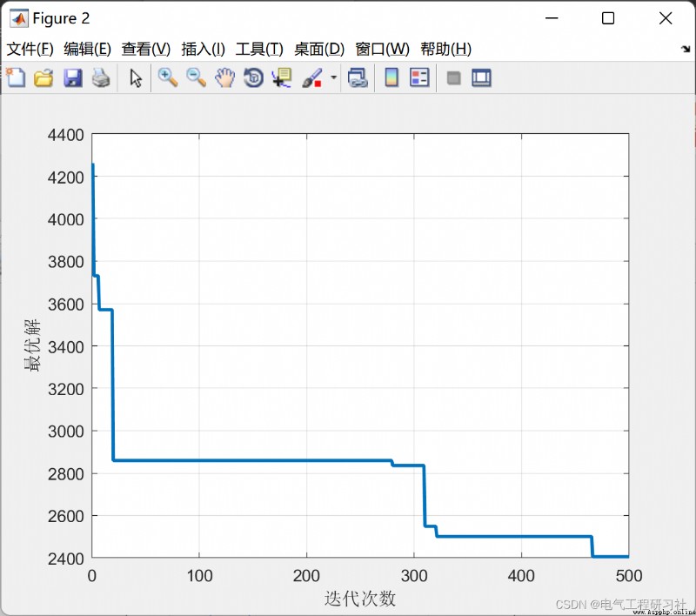The image size is (696, 616).
Task: Click the New Figure toolbar icon
Action: pyautogui.click(x=16, y=77)
